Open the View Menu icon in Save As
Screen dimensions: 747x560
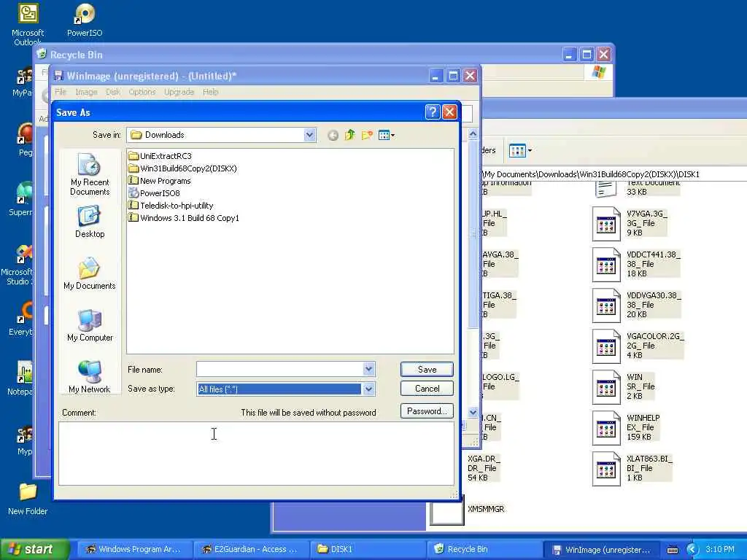(387, 135)
